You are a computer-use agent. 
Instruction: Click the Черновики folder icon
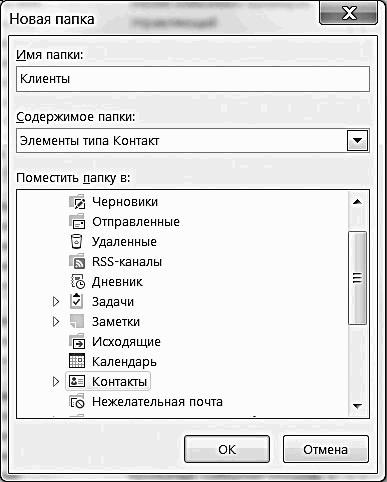pyautogui.click(x=77, y=202)
